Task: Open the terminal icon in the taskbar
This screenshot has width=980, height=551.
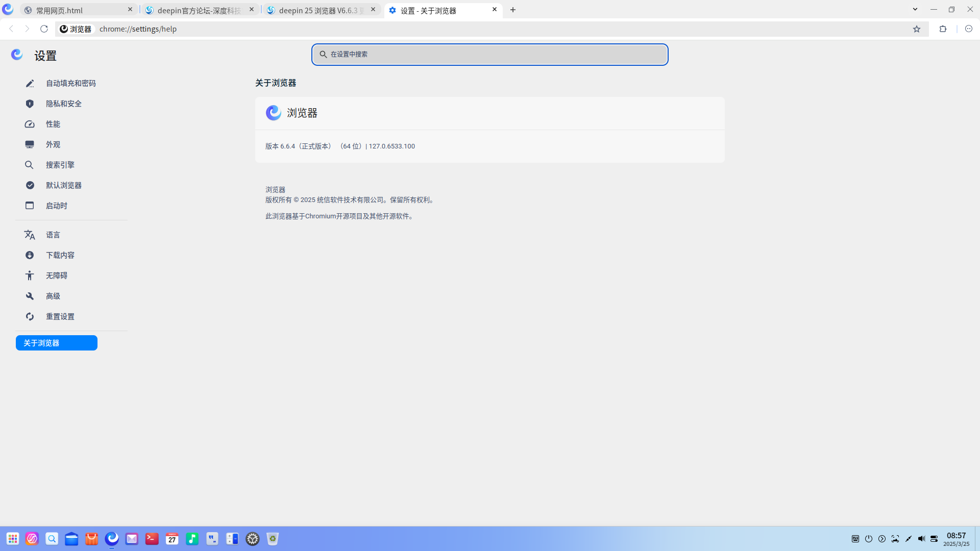Action: (x=152, y=539)
